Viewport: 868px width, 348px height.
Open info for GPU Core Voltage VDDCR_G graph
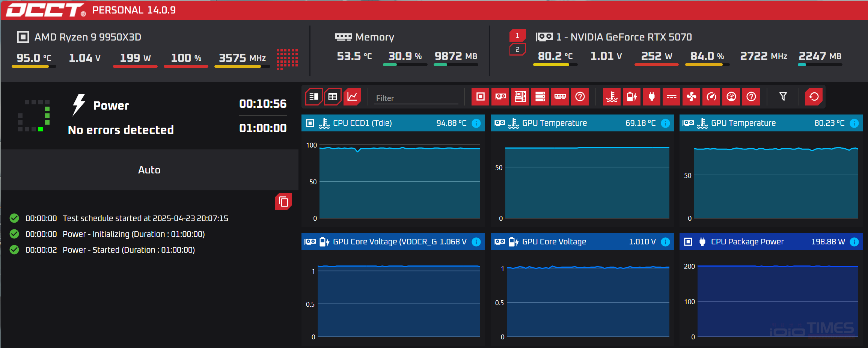point(476,242)
